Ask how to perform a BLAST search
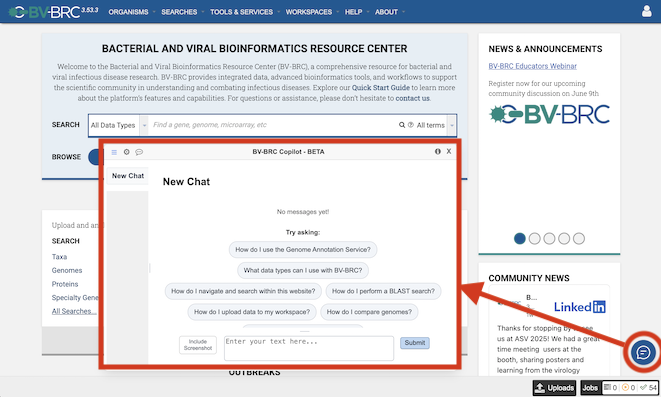661x397 pixels. tap(383, 291)
